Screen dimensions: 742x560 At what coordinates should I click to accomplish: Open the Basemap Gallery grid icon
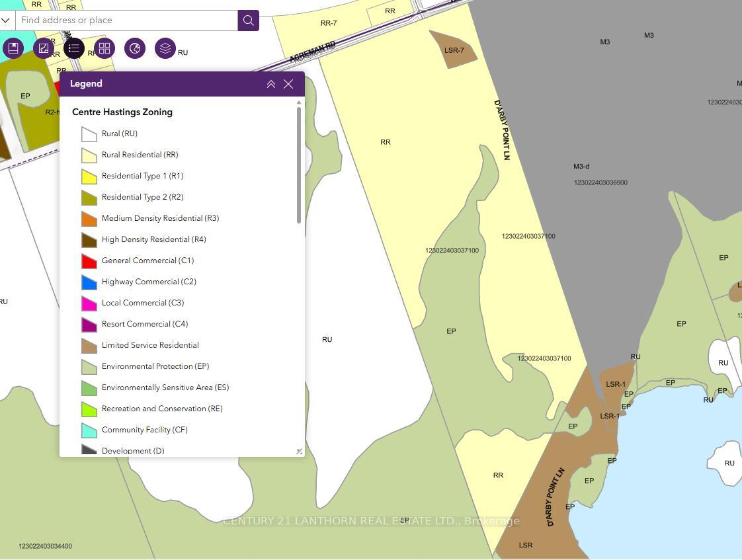(x=104, y=48)
